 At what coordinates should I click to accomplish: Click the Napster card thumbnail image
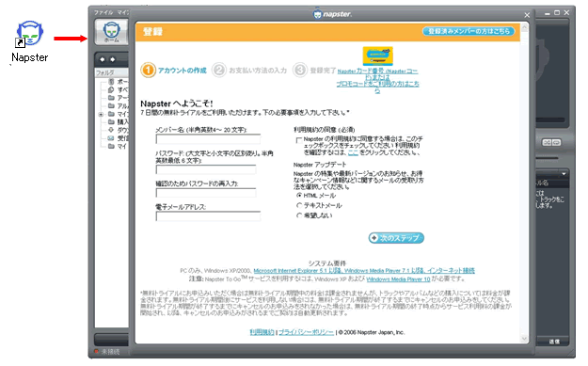coord(377,56)
